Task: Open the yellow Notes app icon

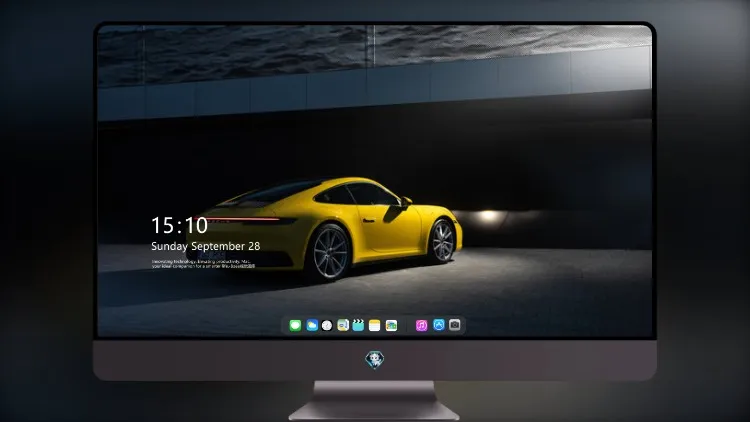Action: [x=375, y=325]
